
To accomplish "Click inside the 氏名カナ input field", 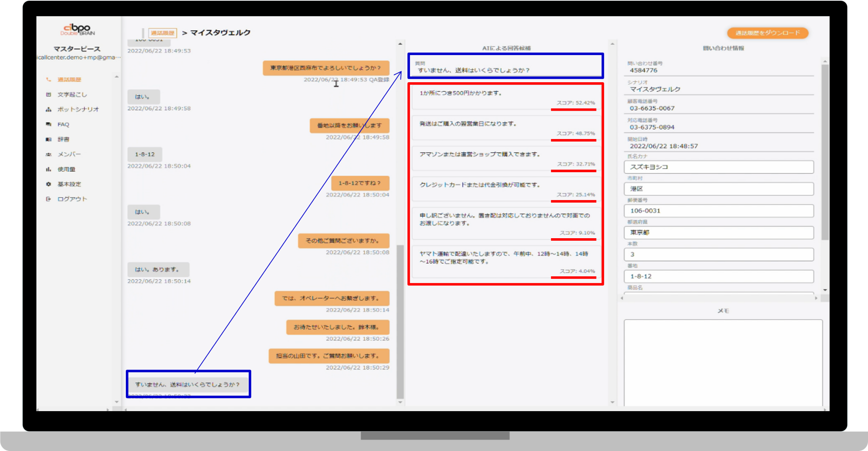I will 719,167.
